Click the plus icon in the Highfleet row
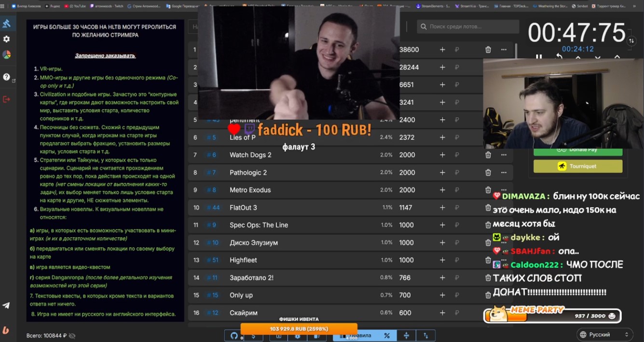 tap(442, 260)
